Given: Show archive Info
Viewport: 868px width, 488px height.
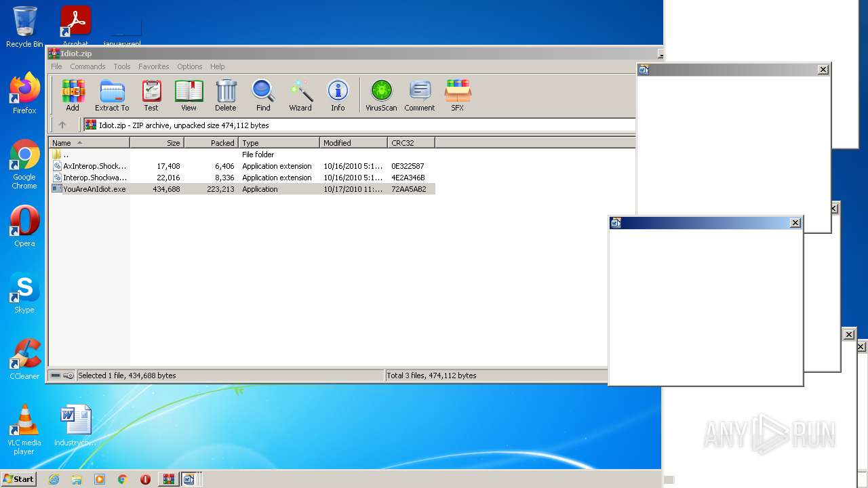Looking at the screenshot, I should (338, 96).
